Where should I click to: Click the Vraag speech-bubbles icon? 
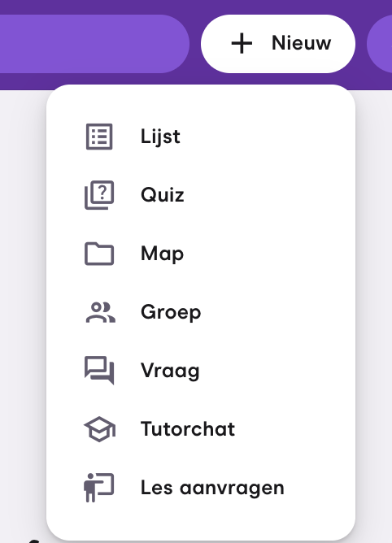[99, 371]
